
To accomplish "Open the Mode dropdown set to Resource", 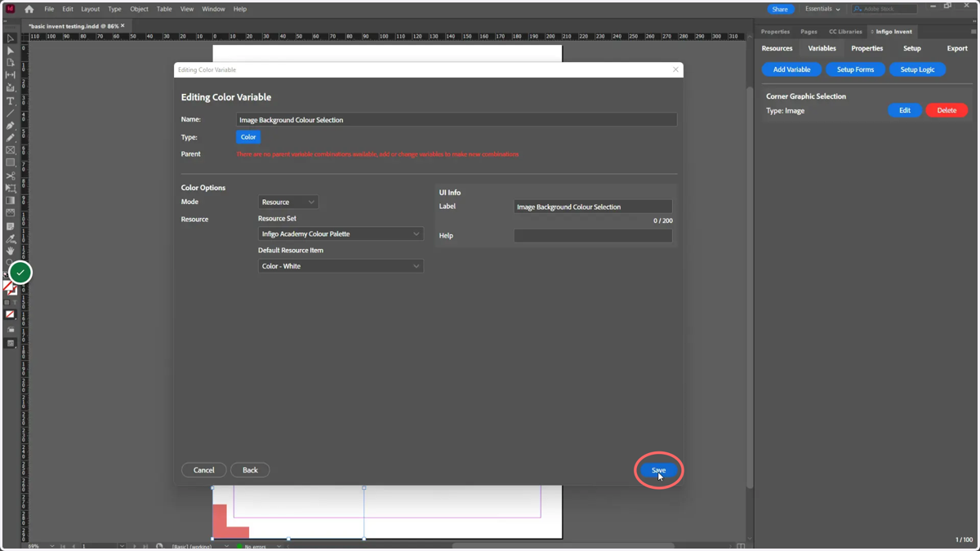I will pos(288,202).
